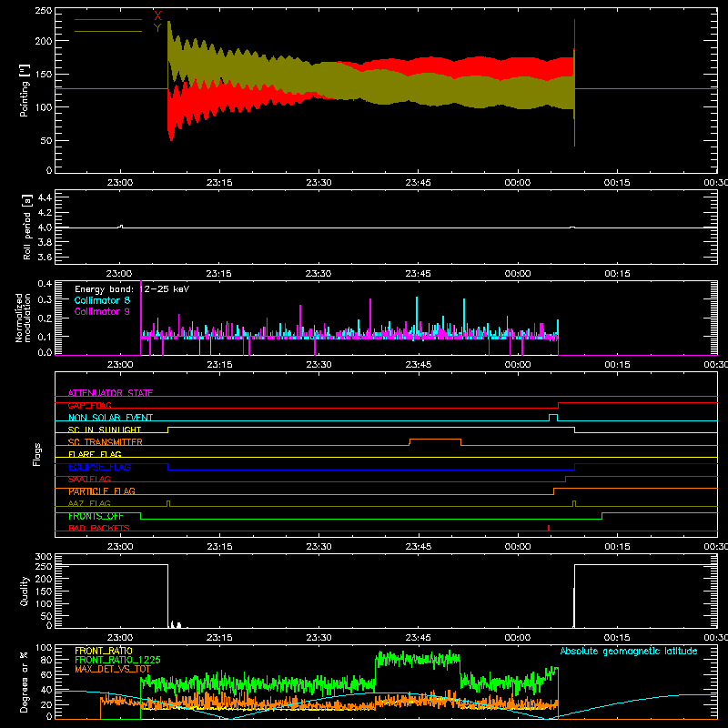Click 23:30 time label under Pointing plot
Viewport: 728px width, 728px height.
click(318, 183)
